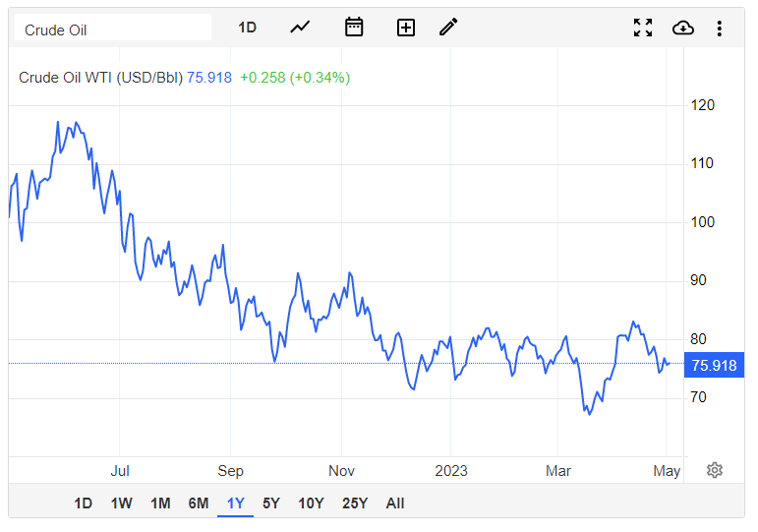Click the Crude Oil search field
The width and height of the screenshot is (758, 532).
113,28
